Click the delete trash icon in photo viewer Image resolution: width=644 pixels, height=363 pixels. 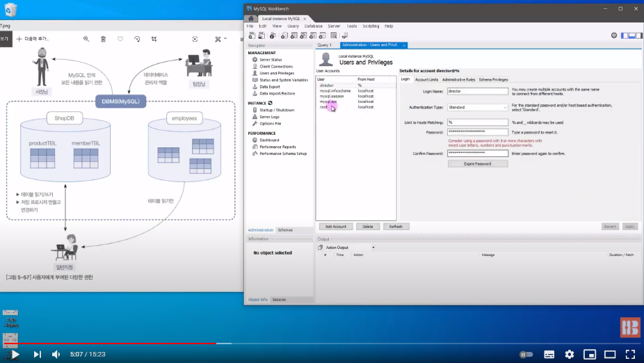click(103, 39)
